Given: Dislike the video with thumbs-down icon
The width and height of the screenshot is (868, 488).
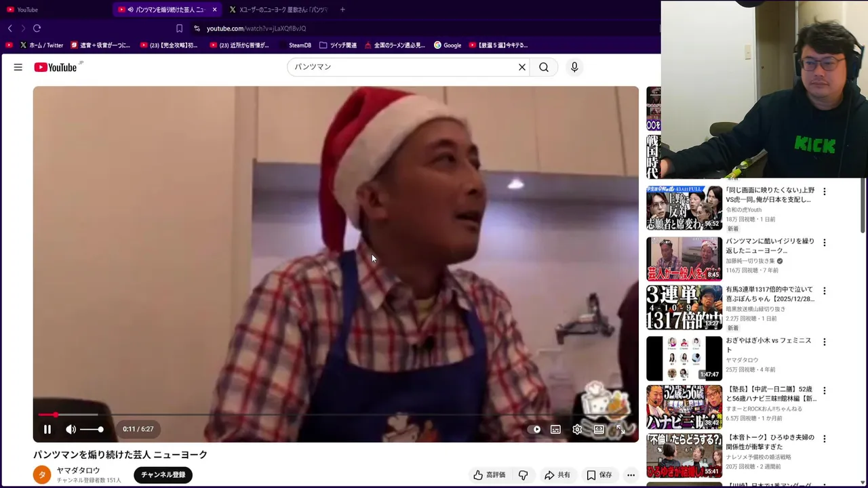Looking at the screenshot, I should [x=524, y=475].
